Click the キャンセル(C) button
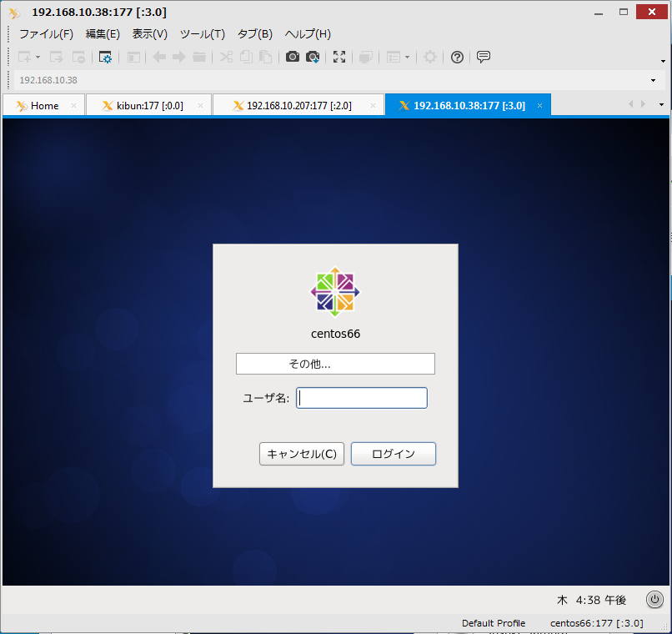672x634 pixels. (302, 454)
